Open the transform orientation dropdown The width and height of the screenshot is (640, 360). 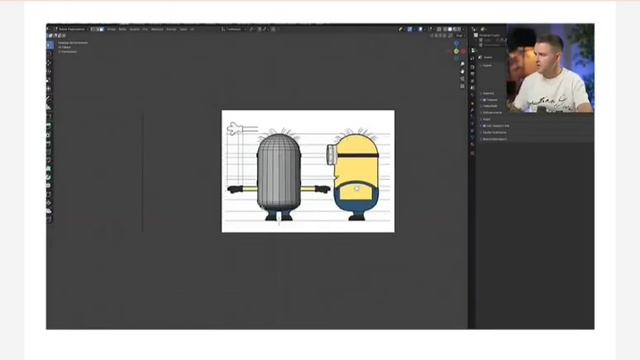[x=235, y=29]
